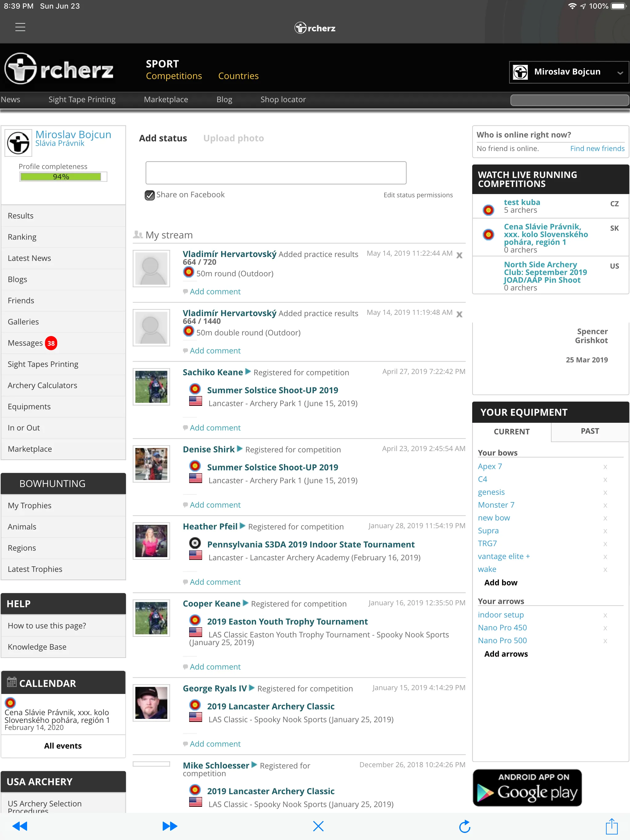Click target icon next to test kuba
The image size is (630, 840).
(x=488, y=209)
